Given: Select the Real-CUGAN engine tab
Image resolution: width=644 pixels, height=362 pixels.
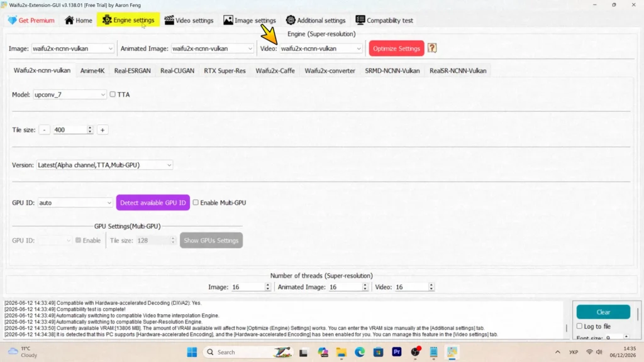Looking at the screenshot, I should pos(177,70).
